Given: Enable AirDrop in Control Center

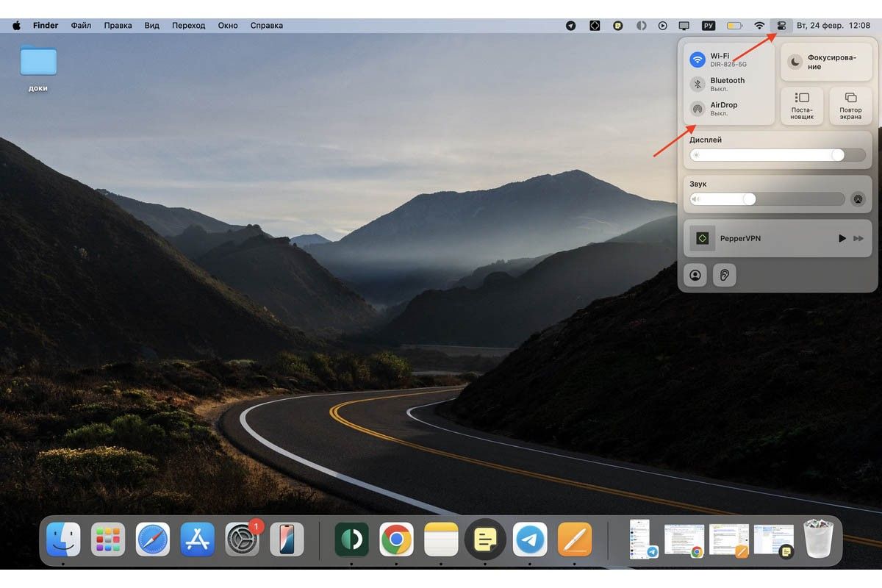Looking at the screenshot, I should pyautogui.click(x=698, y=109).
